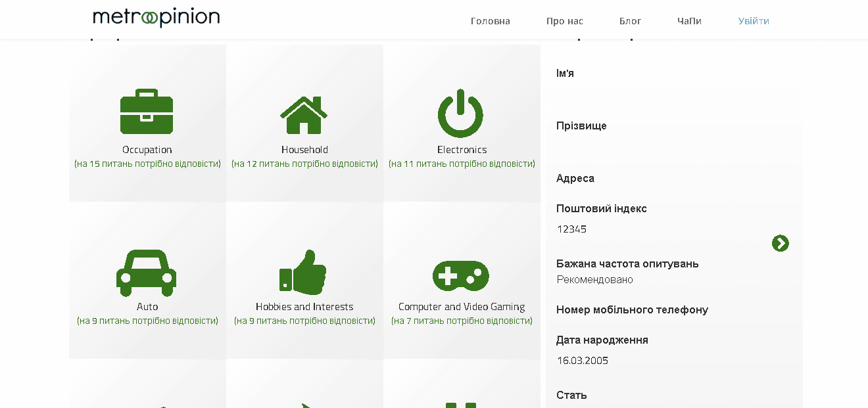Click the metroopinion logo
868x408 pixels.
157,18
